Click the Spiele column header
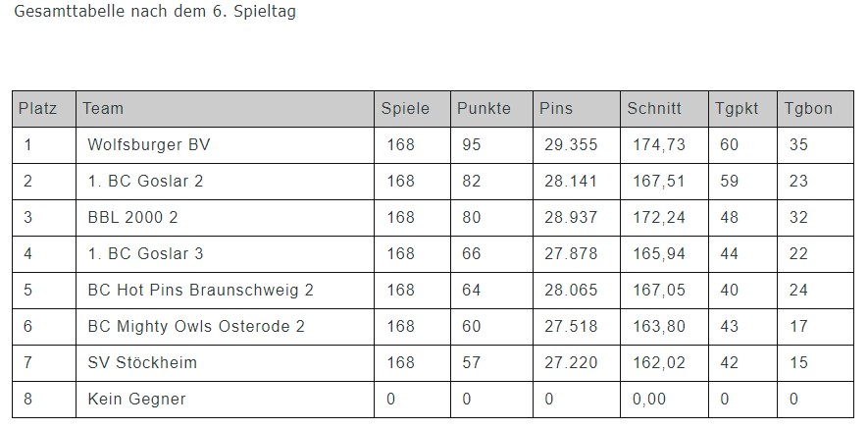868x429 pixels. point(405,109)
